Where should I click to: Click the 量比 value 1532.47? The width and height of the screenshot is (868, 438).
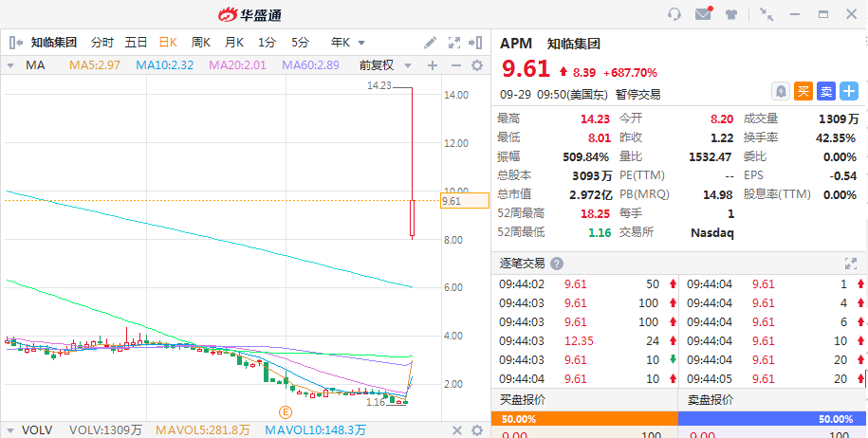711,157
